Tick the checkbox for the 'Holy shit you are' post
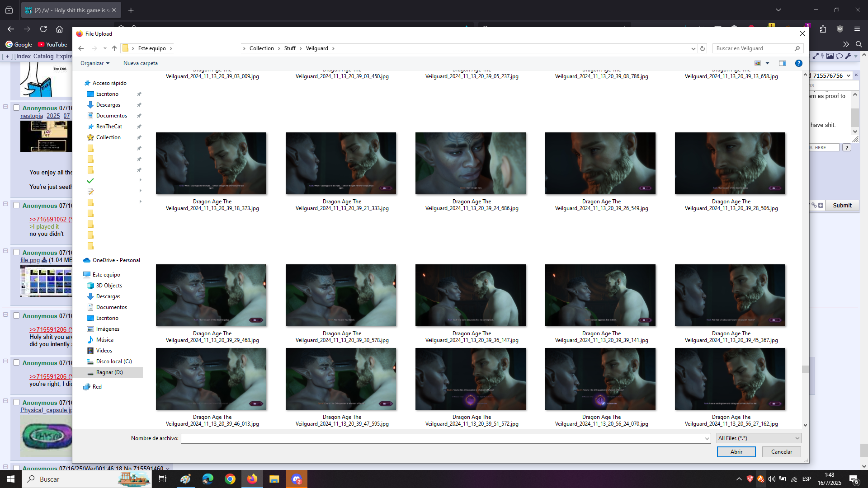 pyautogui.click(x=16, y=315)
